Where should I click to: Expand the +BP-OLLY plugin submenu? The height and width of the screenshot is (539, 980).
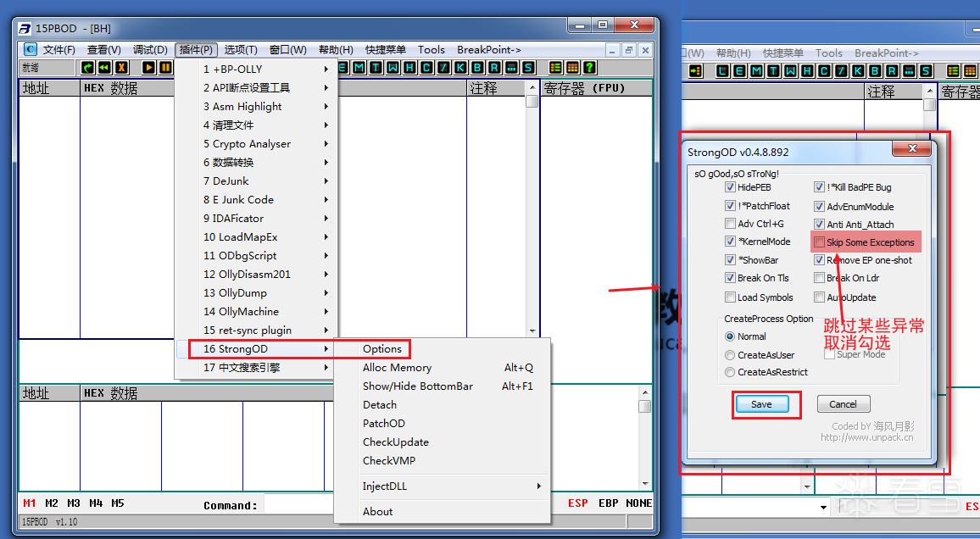pyautogui.click(x=256, y=69)
